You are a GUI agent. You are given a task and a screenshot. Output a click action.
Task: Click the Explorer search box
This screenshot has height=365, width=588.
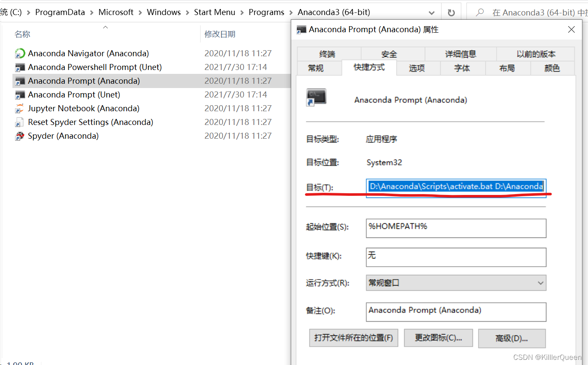click(x=527, y=13)
